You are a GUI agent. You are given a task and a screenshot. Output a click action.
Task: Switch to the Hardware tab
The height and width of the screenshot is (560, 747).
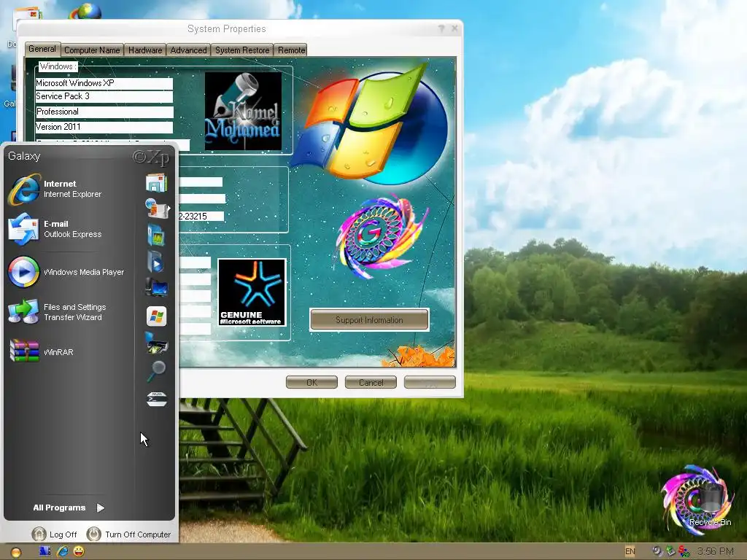[x=145, y=50]
